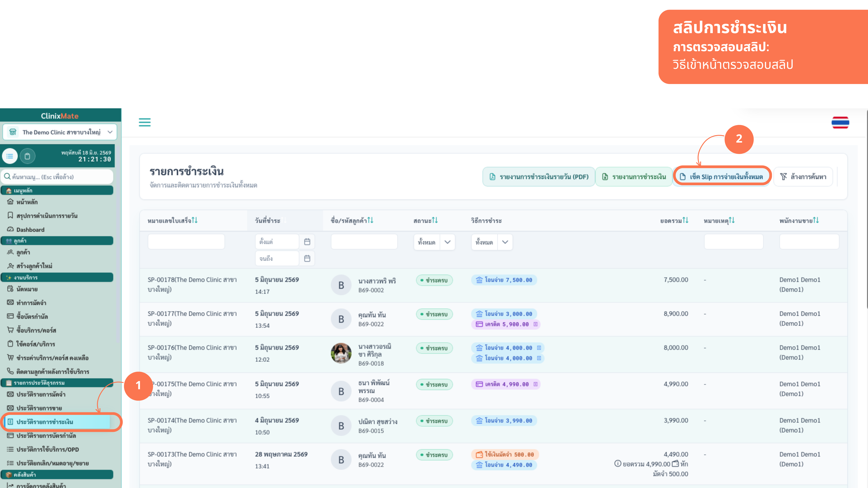Click the search magnifier icon in sidebar

click(7, 176)
